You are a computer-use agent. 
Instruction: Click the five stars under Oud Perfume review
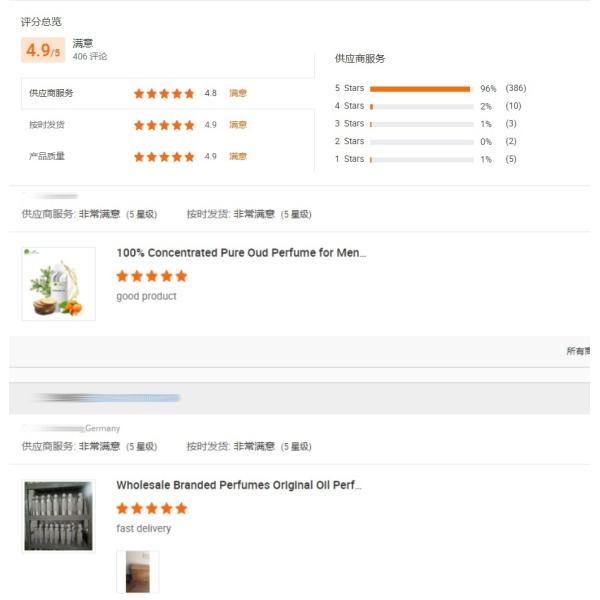tap(152, 276)
